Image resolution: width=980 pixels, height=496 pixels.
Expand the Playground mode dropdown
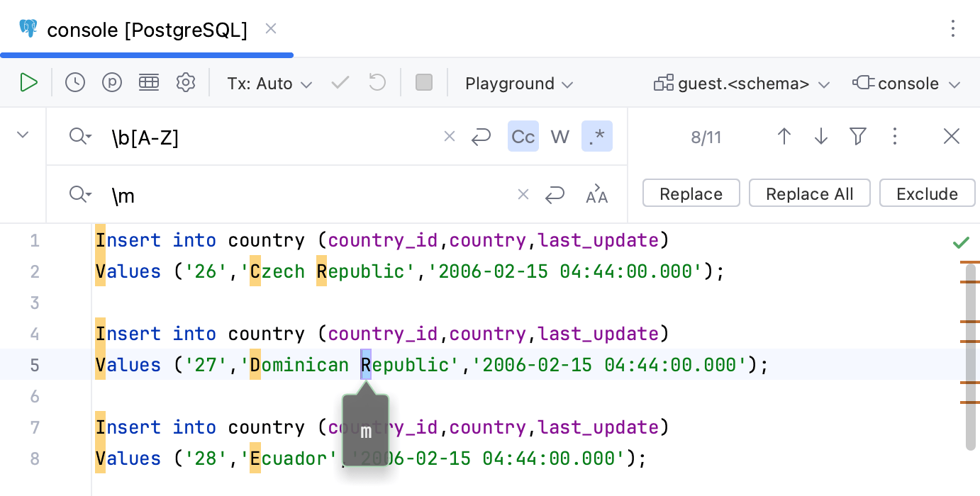[519, 84]
